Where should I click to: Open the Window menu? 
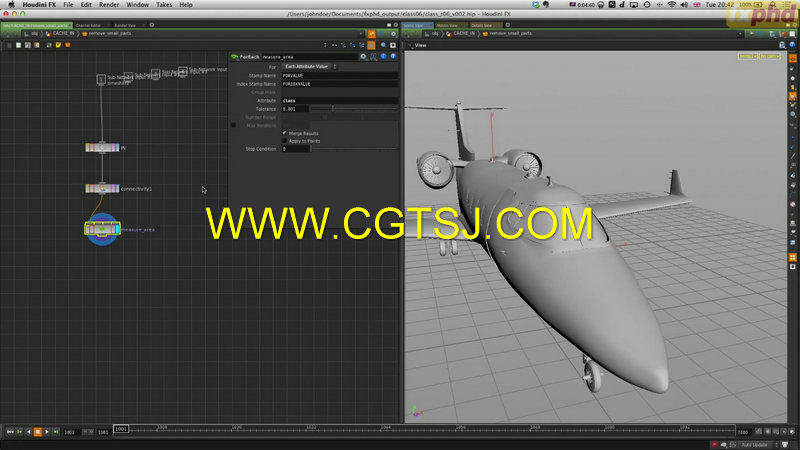[x=137, y=5]
